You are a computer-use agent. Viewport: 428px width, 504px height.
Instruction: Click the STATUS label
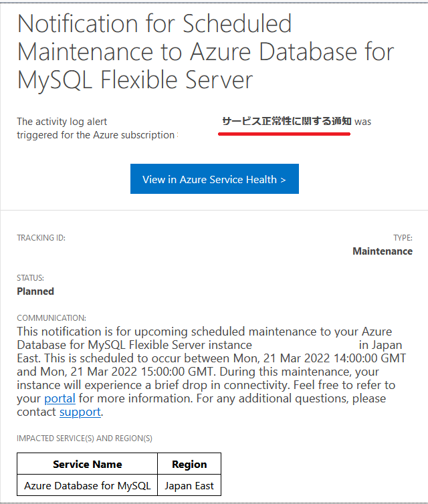tap(31, 278)
